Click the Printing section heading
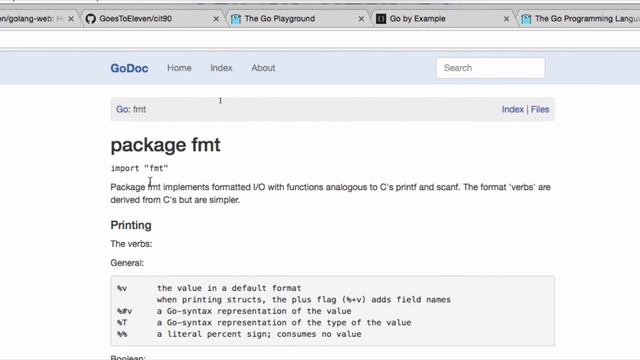Viewport: 640px width, 360px height. coord(131,225)
